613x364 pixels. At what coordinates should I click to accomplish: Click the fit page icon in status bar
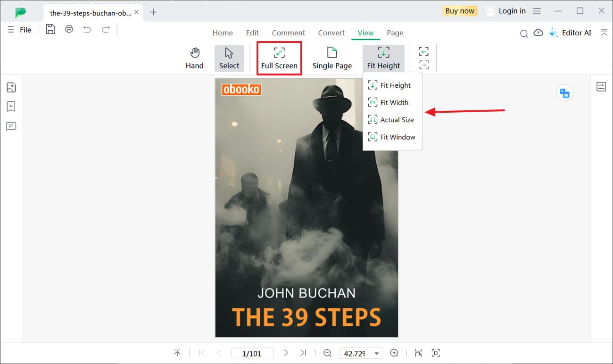pos(436,353)
